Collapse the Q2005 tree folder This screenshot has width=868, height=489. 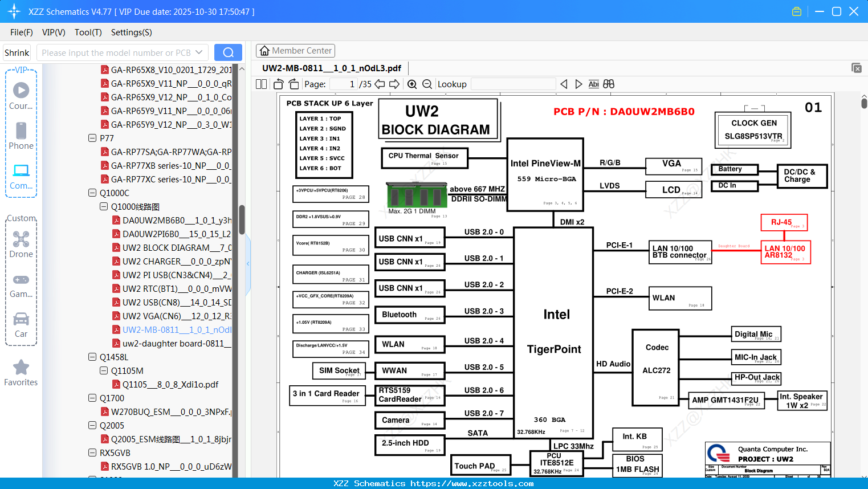92,425
